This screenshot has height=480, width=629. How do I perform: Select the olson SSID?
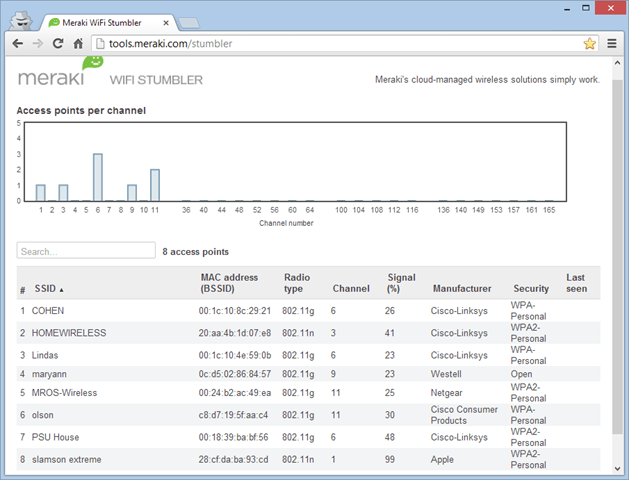pos(43,415)
